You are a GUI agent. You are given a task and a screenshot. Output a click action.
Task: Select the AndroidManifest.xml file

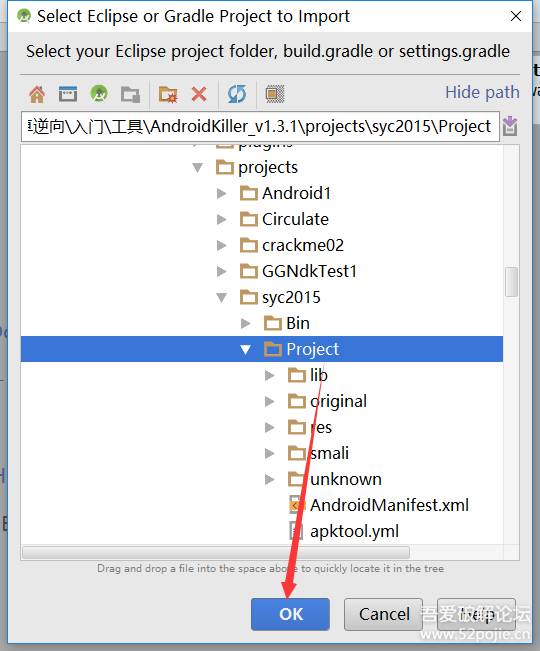pos(379,505)
